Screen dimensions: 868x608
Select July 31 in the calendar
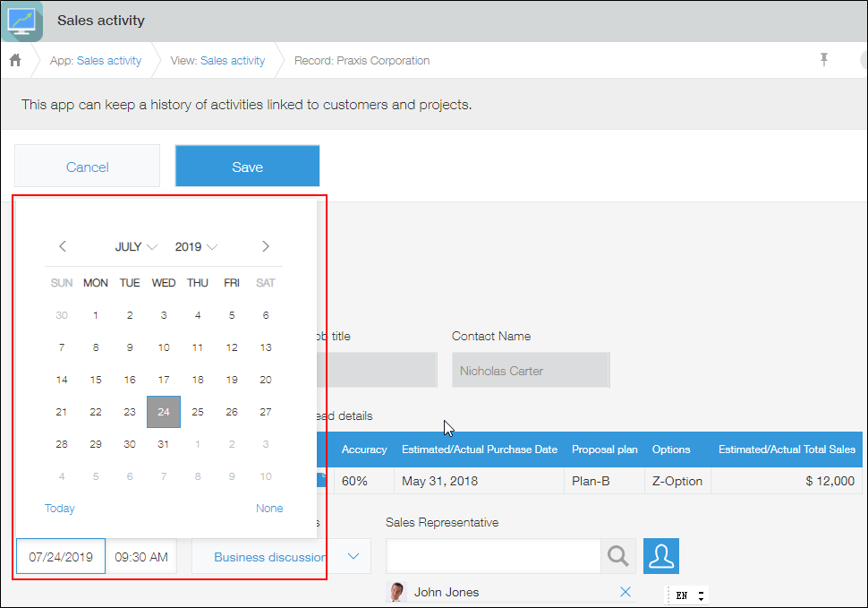coord(163,443)
